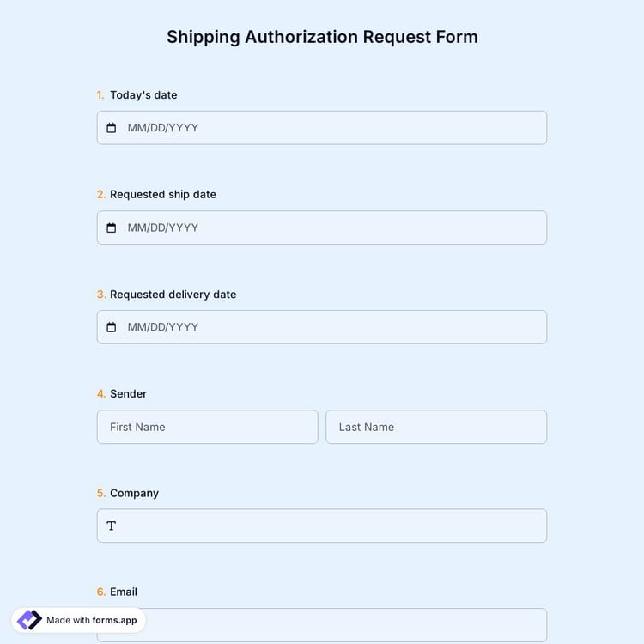Click MM/DD/YYYY placeholder under Requested ship date
Viewport: 644px width, 644px height.
(163, 228)
